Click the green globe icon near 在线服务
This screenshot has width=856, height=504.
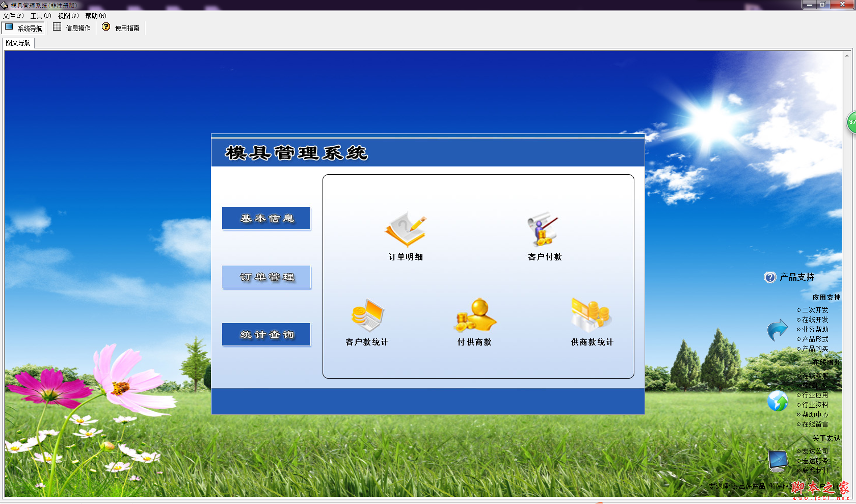point(777,401)
